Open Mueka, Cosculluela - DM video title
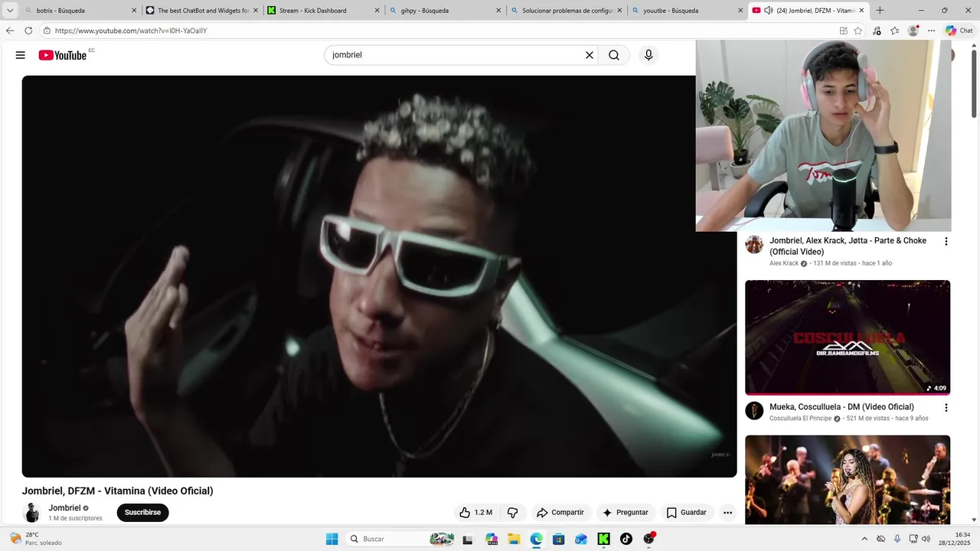The image size is (980, 551). click(x=841, y=407)
